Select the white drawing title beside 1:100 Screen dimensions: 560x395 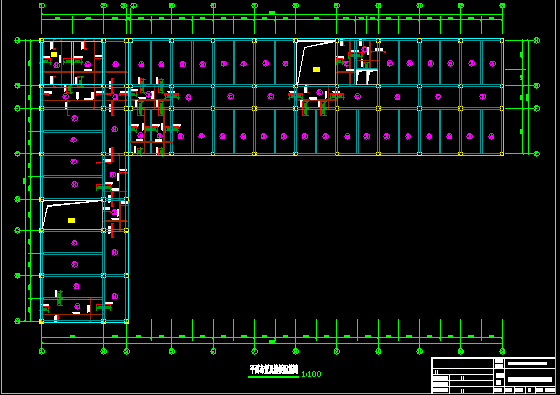click(274, 369)
